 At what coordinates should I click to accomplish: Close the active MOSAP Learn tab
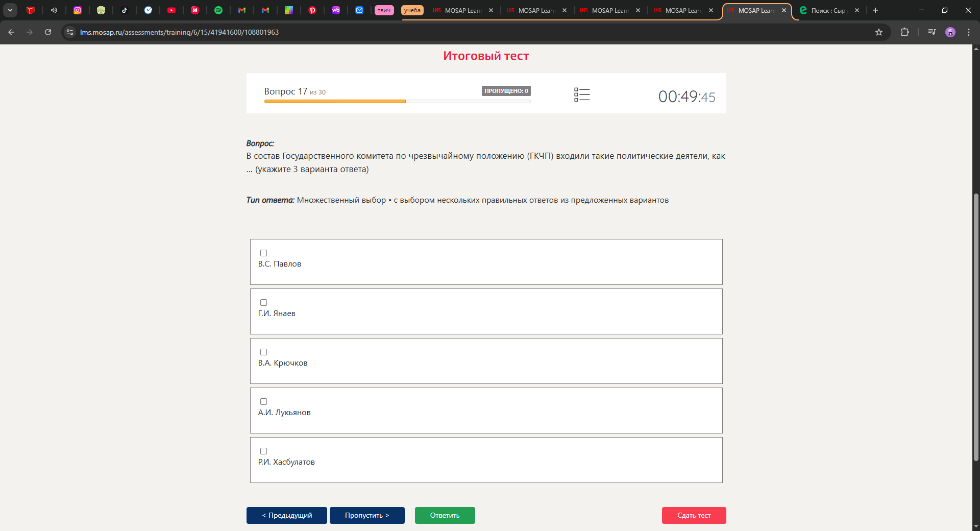click(x=784, y=10)
